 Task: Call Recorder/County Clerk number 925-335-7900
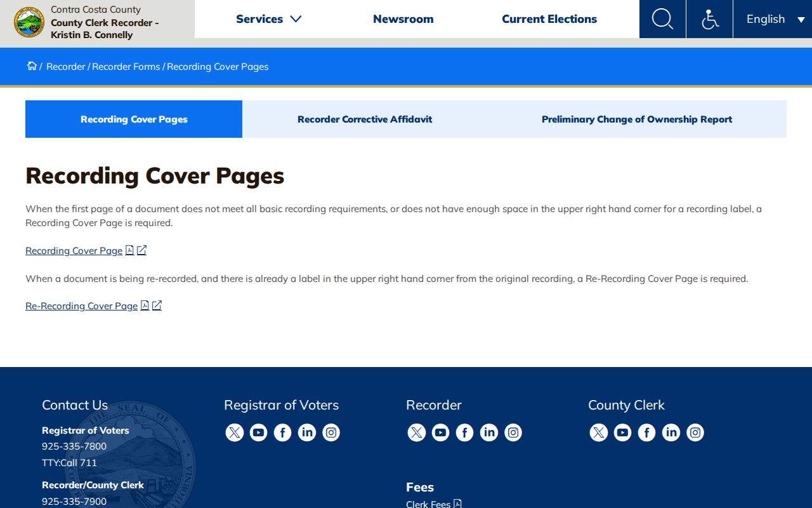74,502
